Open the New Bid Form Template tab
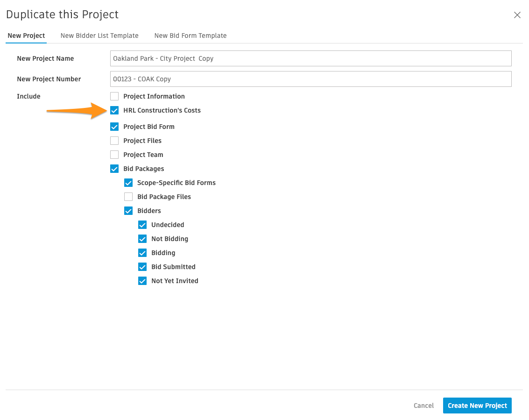This screenshot has height=420, width=529. [190, 36]
